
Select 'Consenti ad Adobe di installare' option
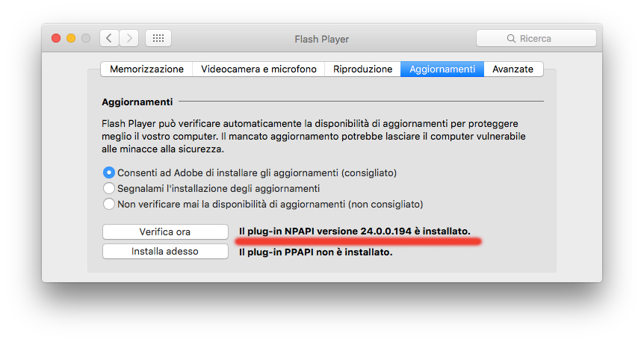point(110,172)
